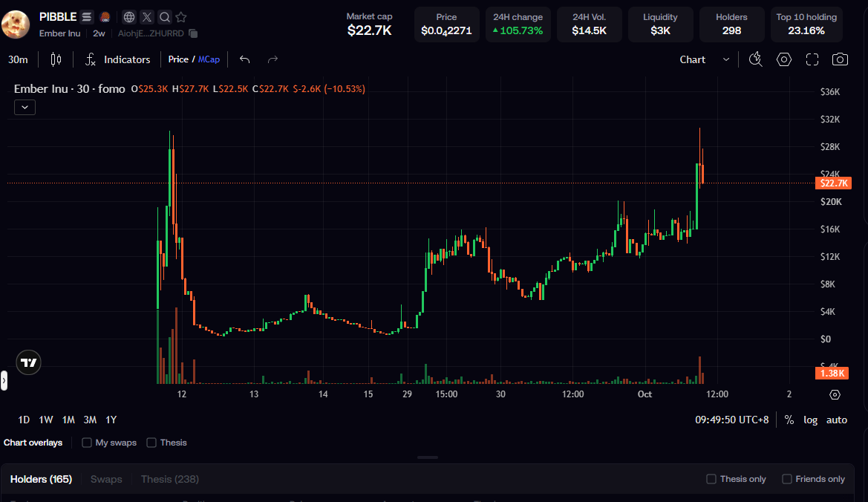Open the candlestick chart style menu
The image size is (868, 502).
coord(56,59)
